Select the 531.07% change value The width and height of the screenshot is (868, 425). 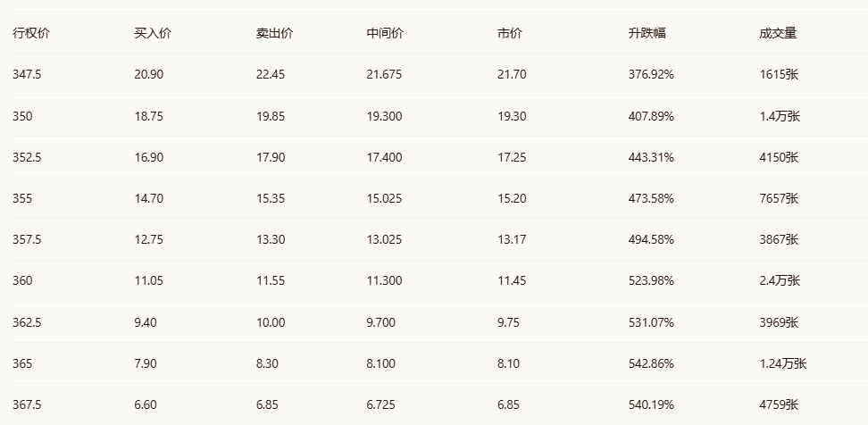(x=651, y=321)
